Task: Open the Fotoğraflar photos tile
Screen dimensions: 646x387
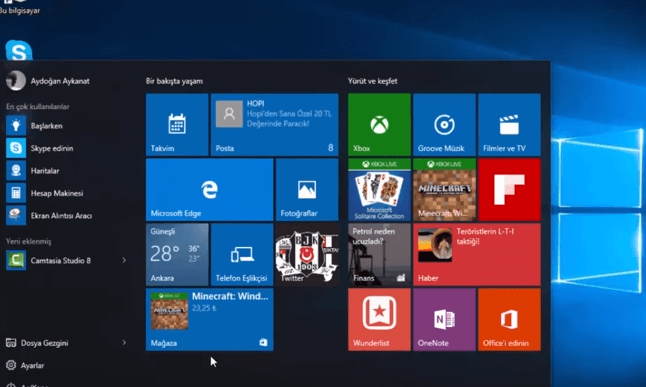Action: coord(307,190)
